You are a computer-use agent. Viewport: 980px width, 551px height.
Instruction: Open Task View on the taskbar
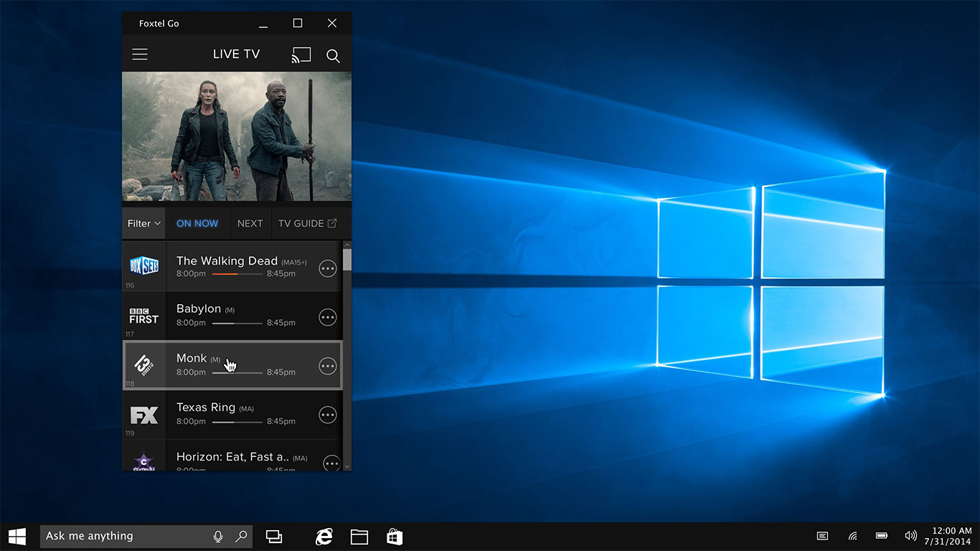(x=274, y=536)
